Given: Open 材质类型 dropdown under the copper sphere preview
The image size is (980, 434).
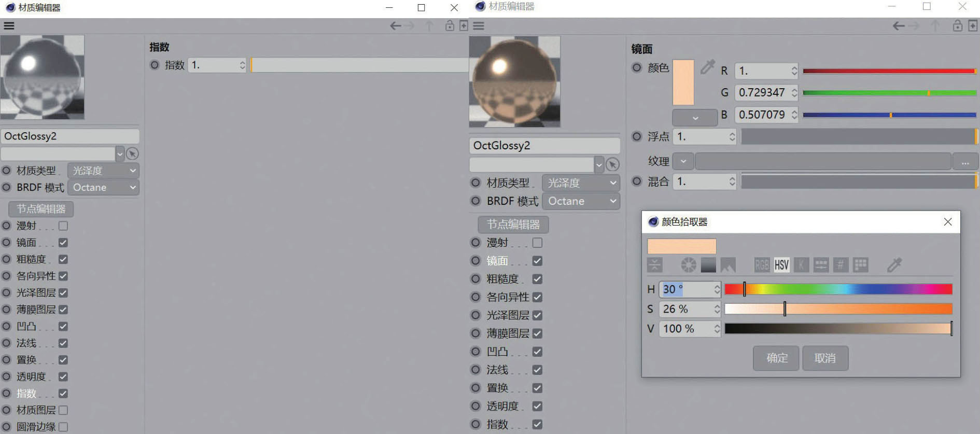Looking at the screenshot, I should 581,183.
